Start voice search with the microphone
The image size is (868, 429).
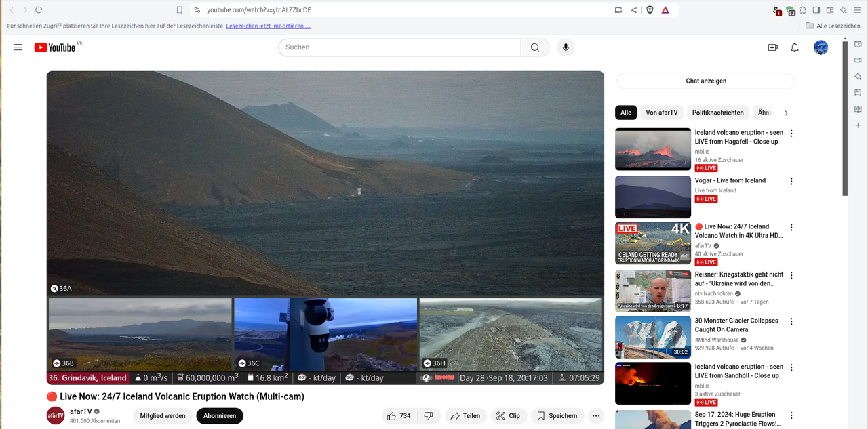coord(566,47)
